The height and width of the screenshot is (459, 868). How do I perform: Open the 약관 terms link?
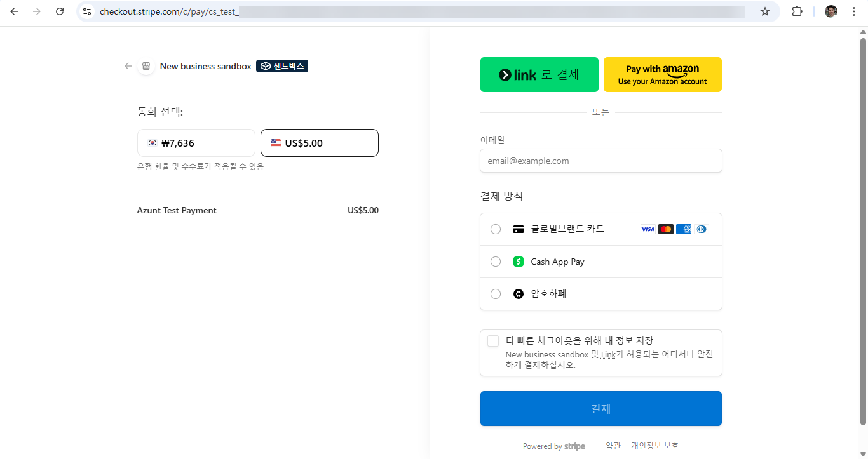coord(613,446)
